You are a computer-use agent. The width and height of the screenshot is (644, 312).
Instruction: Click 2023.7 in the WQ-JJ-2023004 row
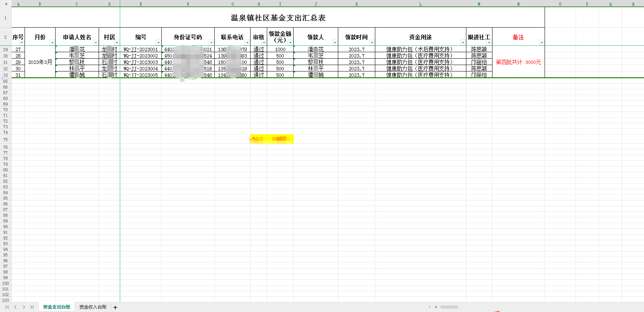point(357,69)
